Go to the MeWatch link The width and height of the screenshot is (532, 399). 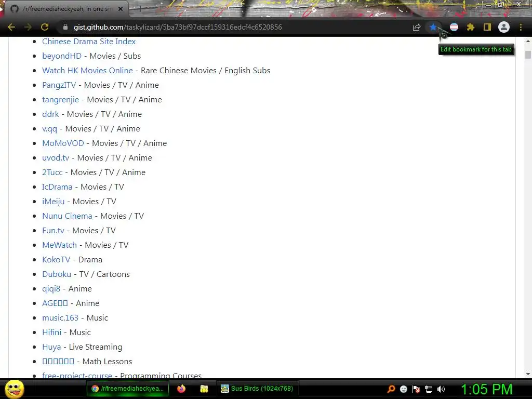[59, 245]
